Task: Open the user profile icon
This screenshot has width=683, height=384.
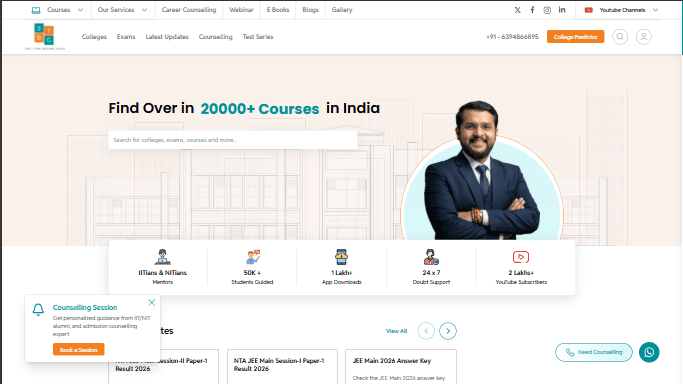Action: (643, 37)
